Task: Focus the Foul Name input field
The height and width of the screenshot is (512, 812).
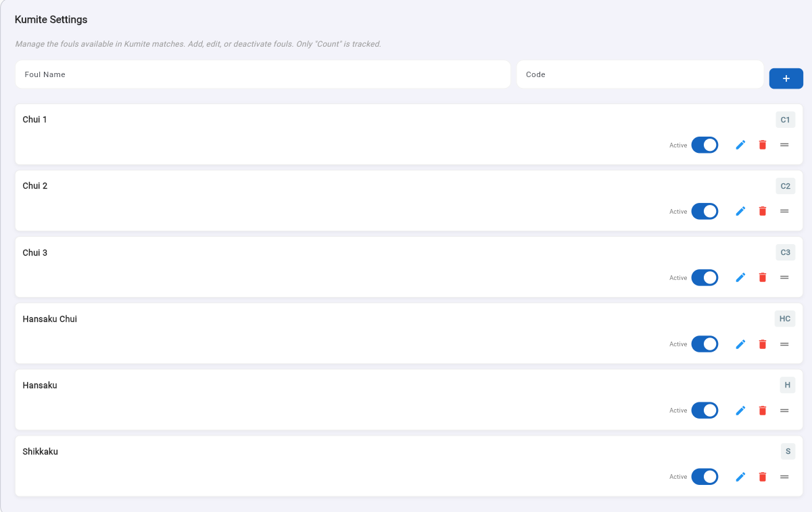Action: (x=263, y=74)
